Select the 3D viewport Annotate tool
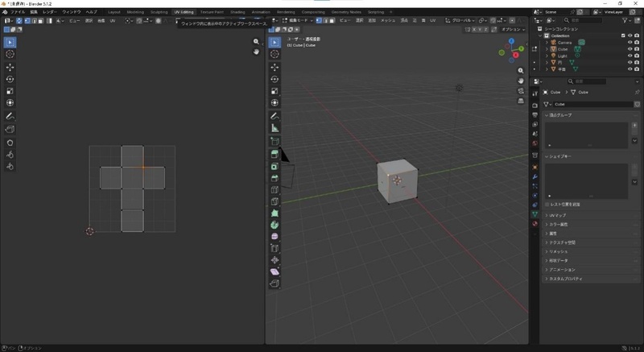The width and height of the screenshot is (644, 352). pos(275,117)
